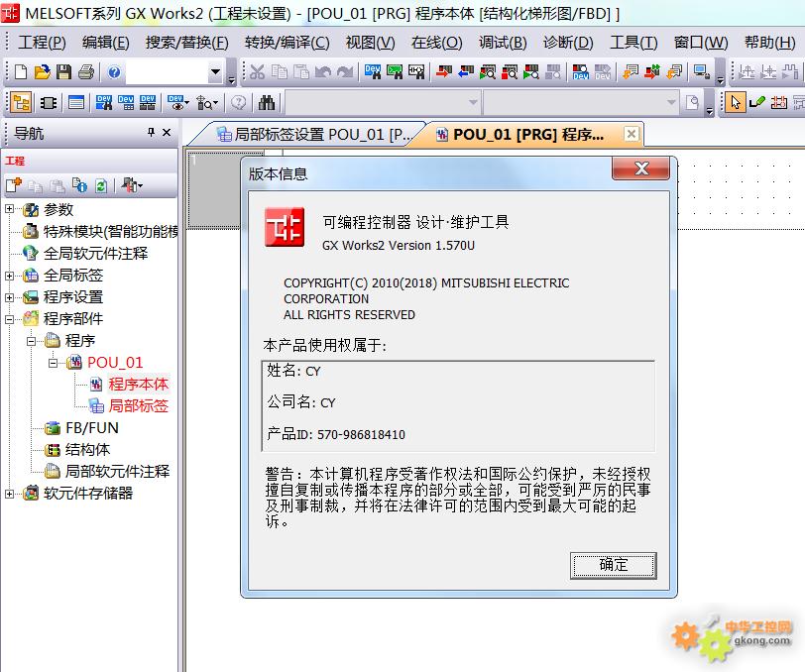Image resolution: width=805 pixels, height=672 pixels.
Task: Expand the 全局标签 tree node
Action: tap(9, 276)
